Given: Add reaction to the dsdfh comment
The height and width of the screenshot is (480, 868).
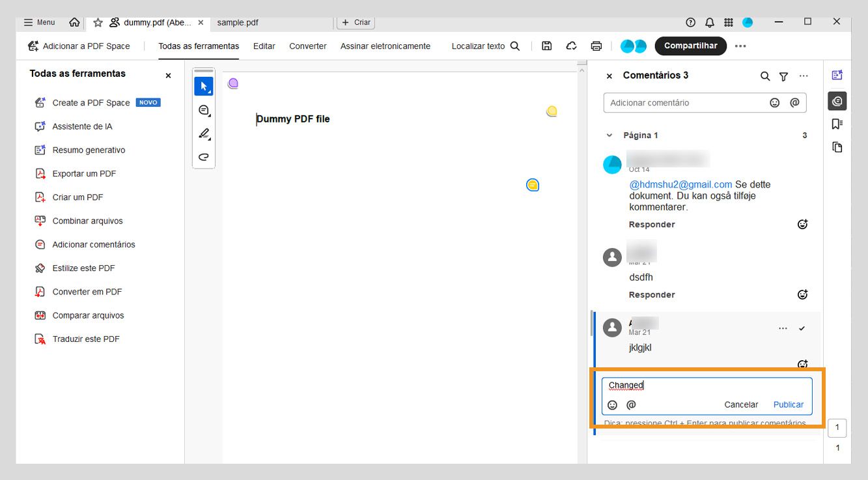Looking at the screenshot, I should click(803, 295).
